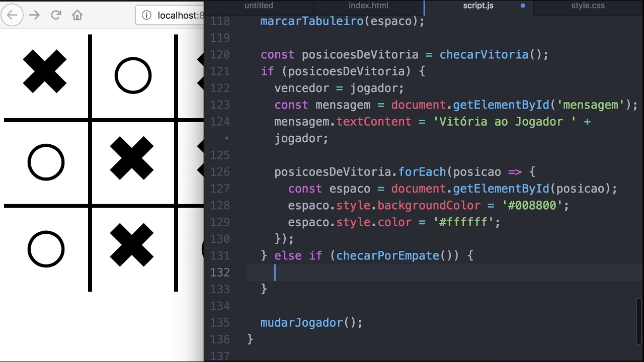
Task: Switch to the index.html tab
Action: coord(368,6)
